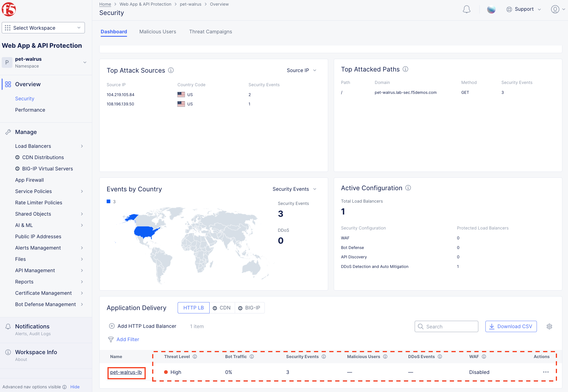Screen dimensions: 568x392
Task: Click the Top Attack Sources info icon
Action: (x=171, y=70)
